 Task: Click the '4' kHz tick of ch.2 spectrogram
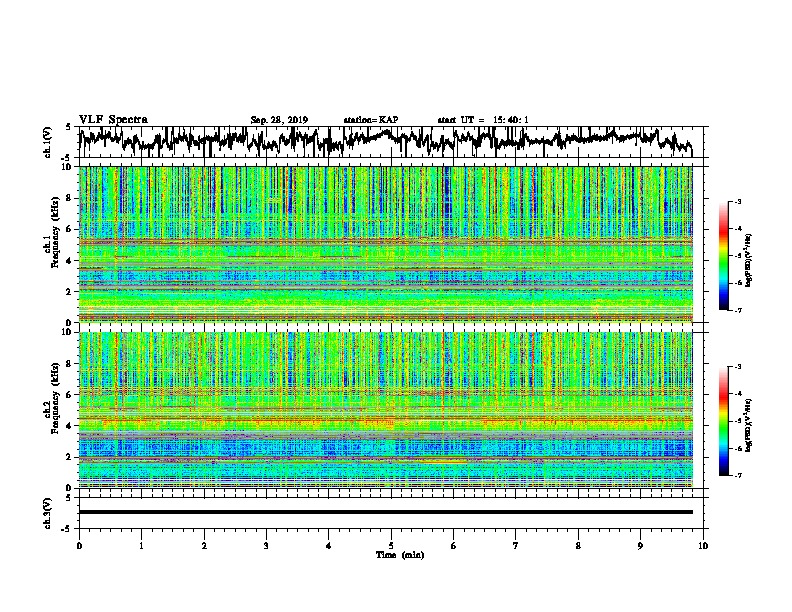coord(69,426)
